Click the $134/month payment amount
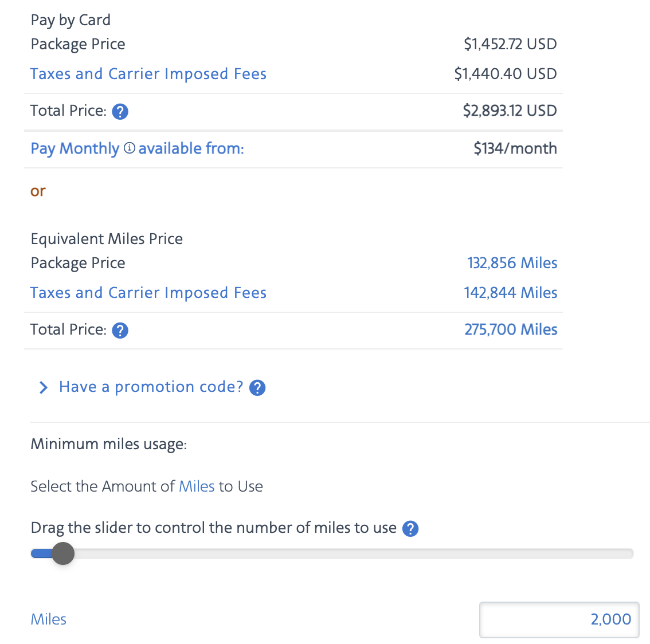 click(515, 148)
